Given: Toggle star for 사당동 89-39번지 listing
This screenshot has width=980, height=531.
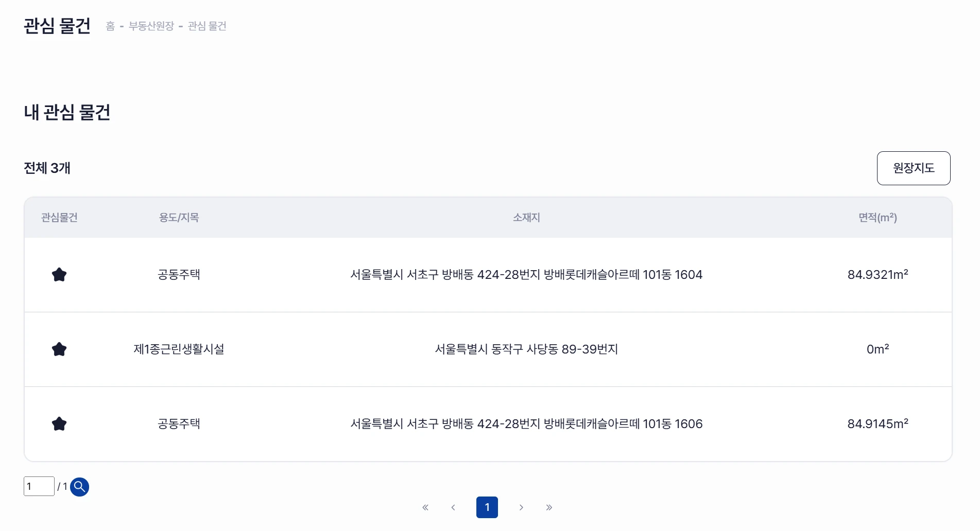Looking at the screenshot, I should click(x=59, y=349).
